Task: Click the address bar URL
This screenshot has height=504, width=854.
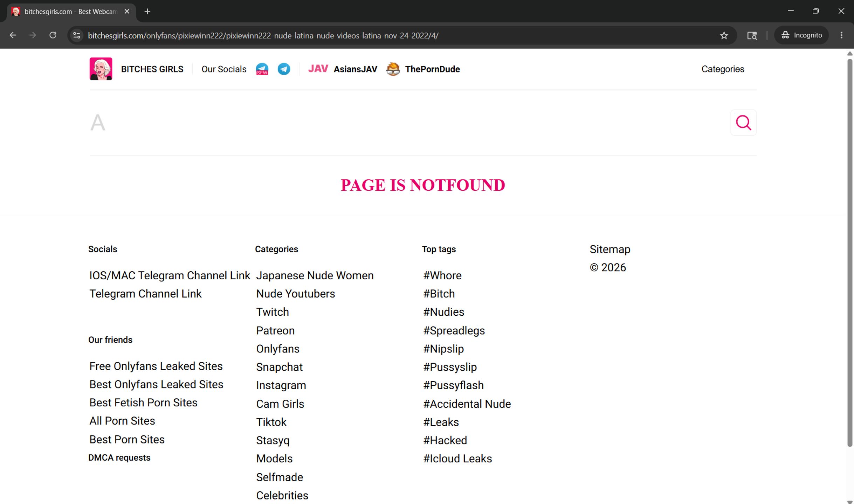Action: [x=263, y=35]
